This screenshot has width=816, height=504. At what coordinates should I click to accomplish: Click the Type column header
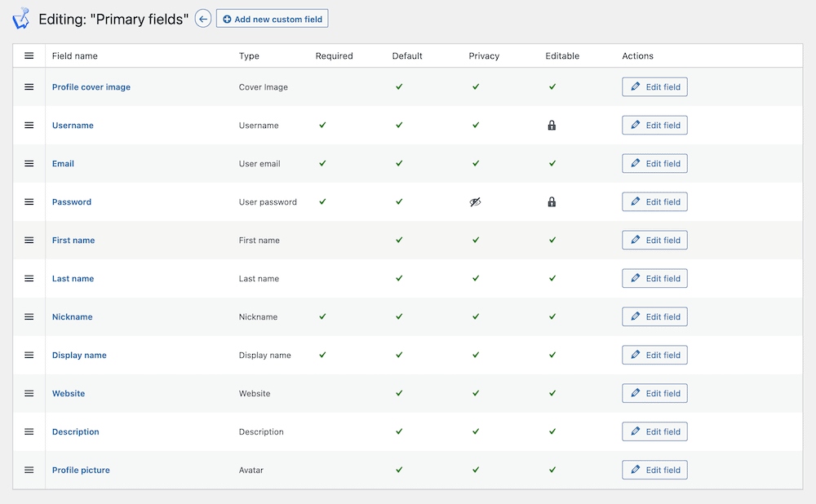(x=249, y=55)
